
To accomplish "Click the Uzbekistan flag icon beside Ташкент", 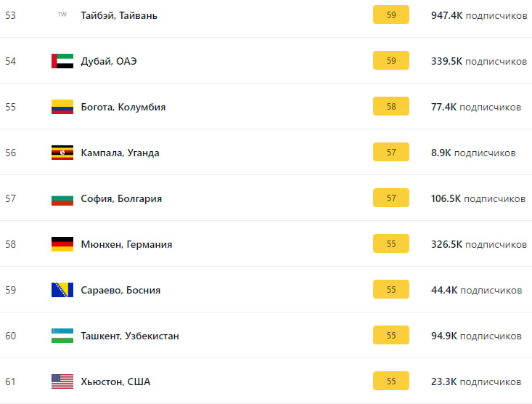I will coord(62,336).
